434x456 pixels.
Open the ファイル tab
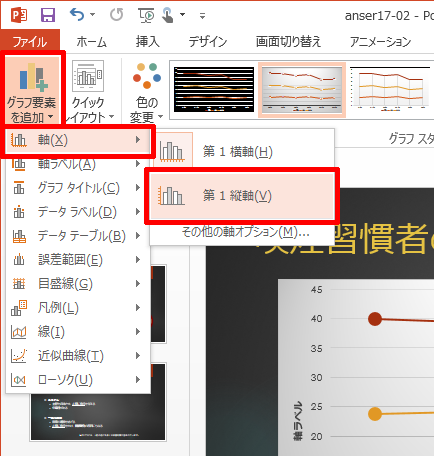tap(30, 42)
